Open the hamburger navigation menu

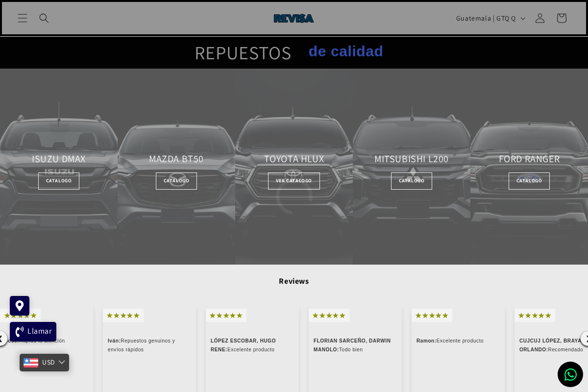(x=23, y=18)
